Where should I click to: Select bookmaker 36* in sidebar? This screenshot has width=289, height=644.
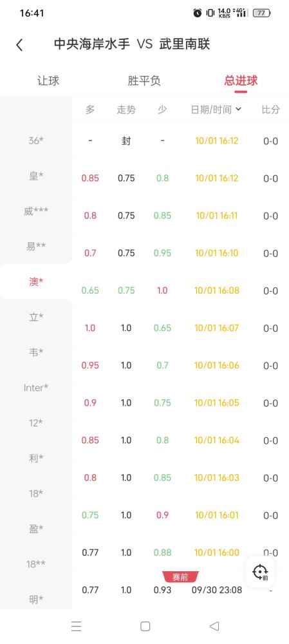click(36, 140)
